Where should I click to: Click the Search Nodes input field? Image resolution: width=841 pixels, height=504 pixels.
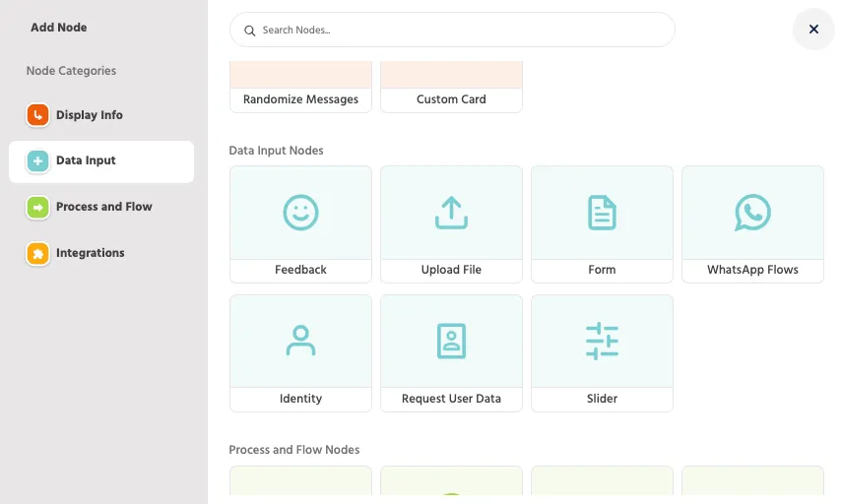452,31
